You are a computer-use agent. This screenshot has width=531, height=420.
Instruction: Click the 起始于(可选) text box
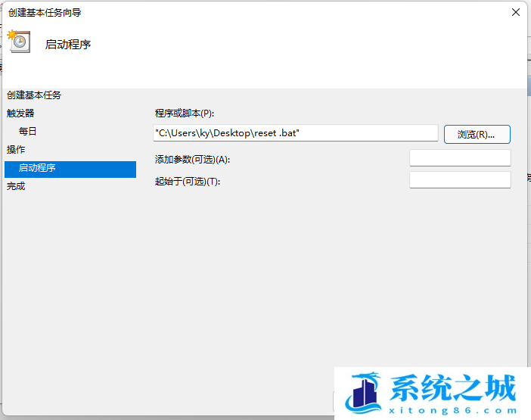[460, 180]
